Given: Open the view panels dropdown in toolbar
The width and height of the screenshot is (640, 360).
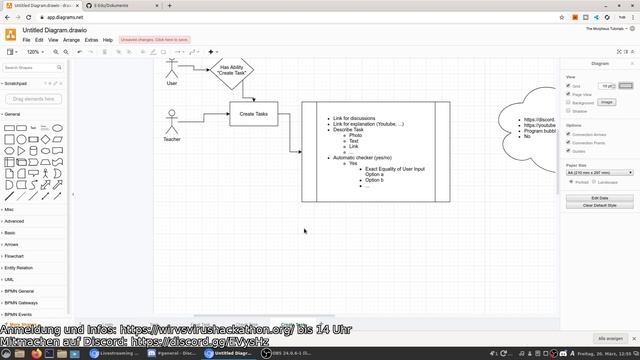Looking at the screenshot, I should click(12, 52).
